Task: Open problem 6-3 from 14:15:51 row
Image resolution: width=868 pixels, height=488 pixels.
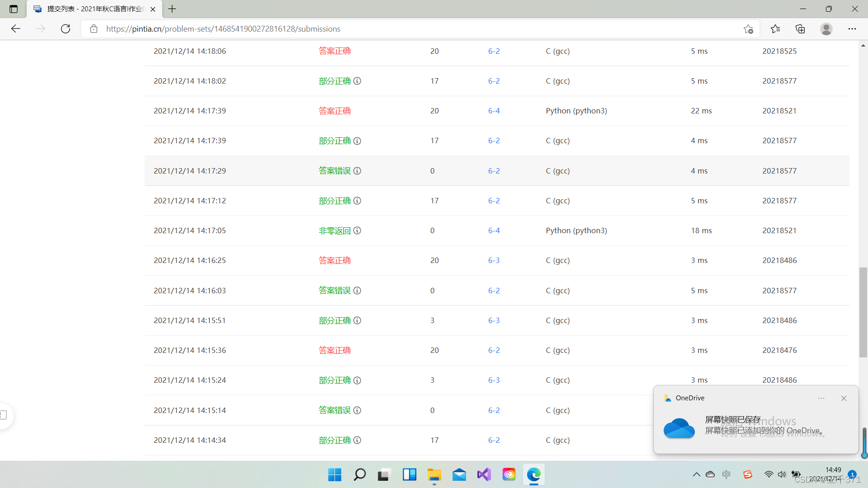Action: [494, 320]
